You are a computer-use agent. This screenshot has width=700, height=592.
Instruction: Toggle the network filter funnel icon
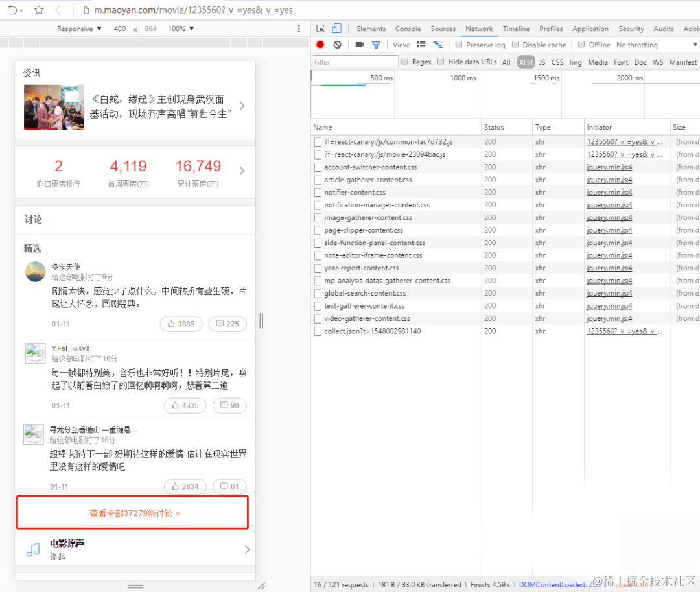[377, 45]
